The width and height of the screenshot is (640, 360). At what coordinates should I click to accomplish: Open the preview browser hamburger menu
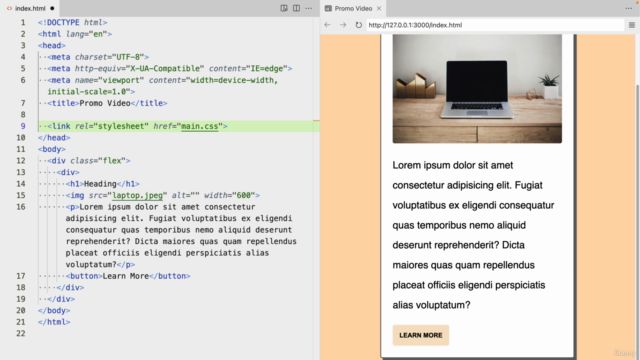tap(632, 25)
